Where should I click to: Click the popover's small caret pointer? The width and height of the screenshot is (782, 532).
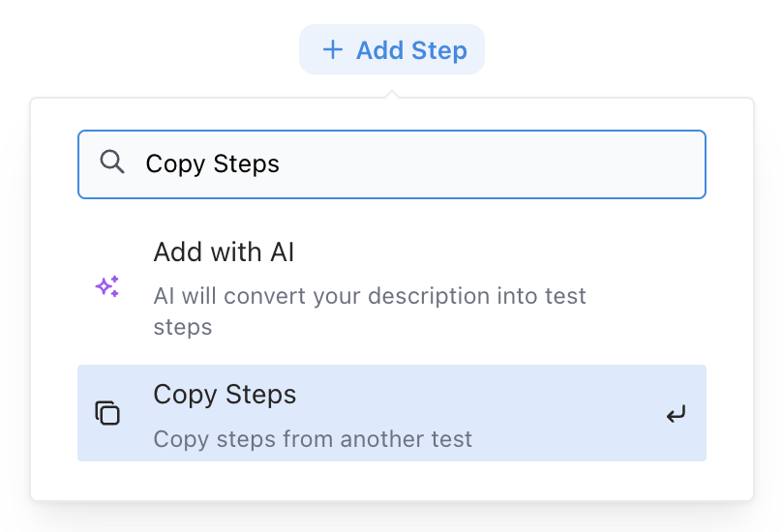[392, 94]
